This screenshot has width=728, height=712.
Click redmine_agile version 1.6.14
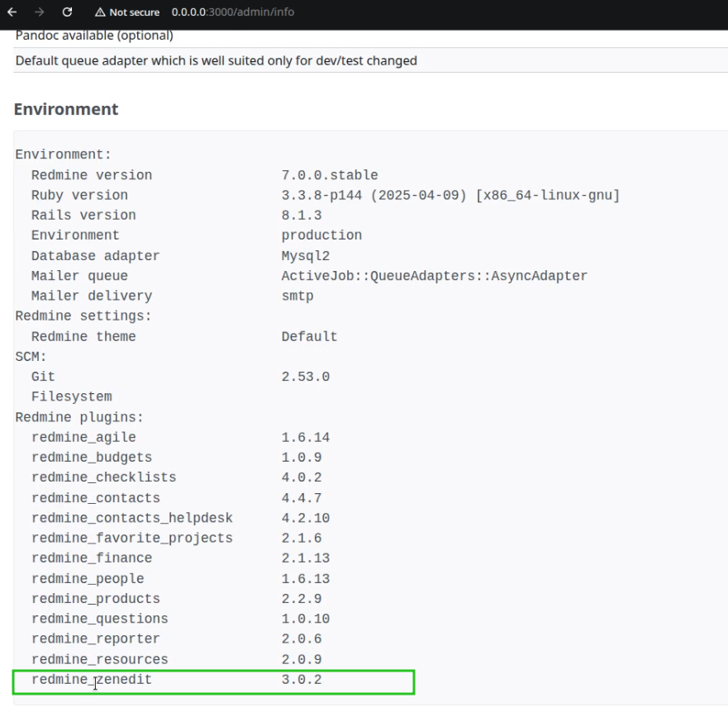[x=306, y=437]
